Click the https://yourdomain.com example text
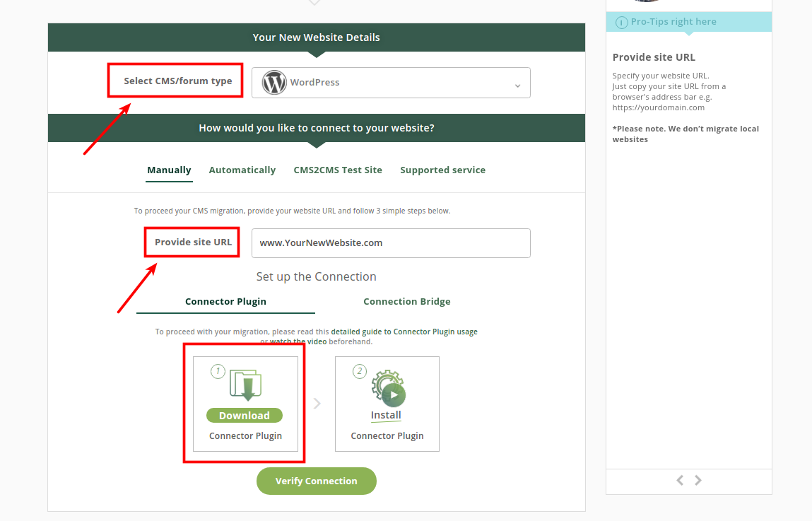Viewport: 812px width, 521px height. click(x=658, y=107)
